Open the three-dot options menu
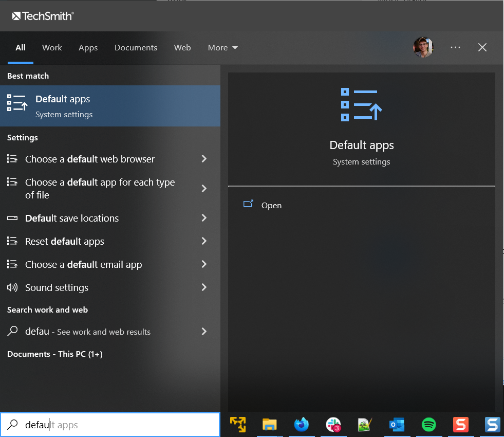Screen dimensions: 504x437 pyautogui.click(x=455, y=47)
